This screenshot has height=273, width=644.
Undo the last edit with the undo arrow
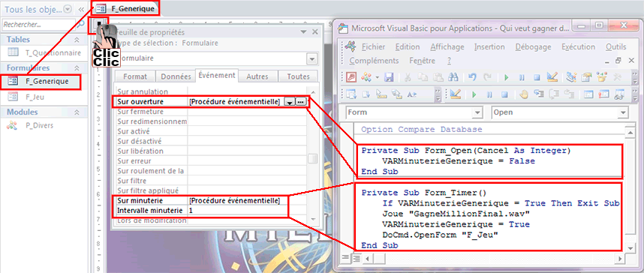(472, 77)
